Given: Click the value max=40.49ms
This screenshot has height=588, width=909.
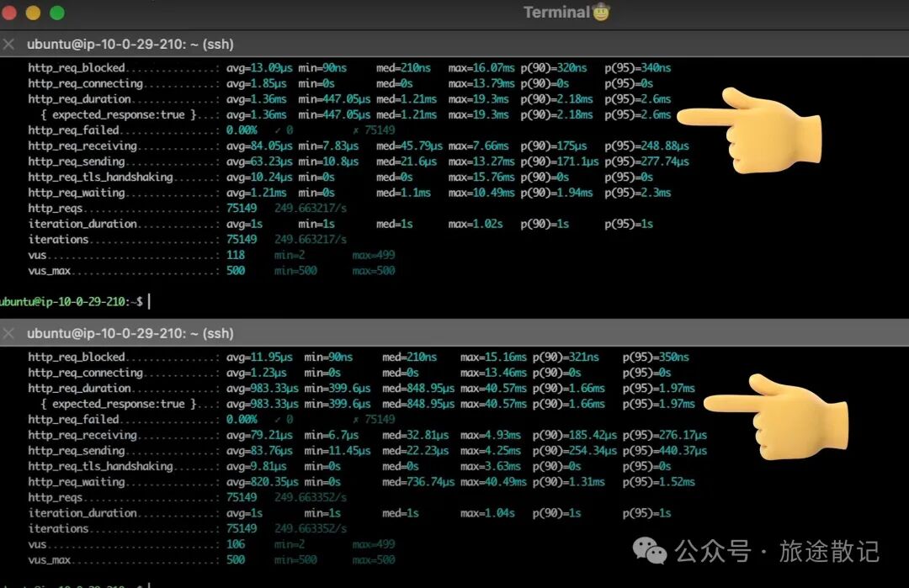Looking at the screenshot, I should click(x=493, y=482).
